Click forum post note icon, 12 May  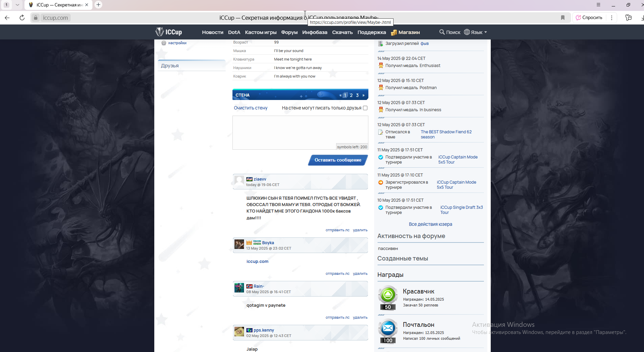point(381,132)
